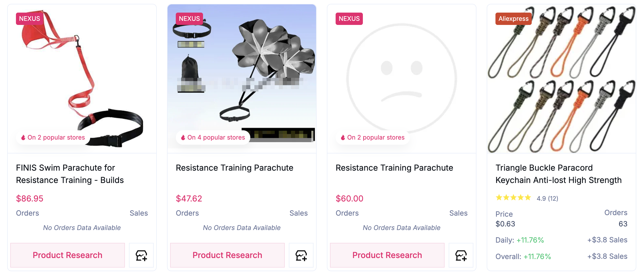644x275 pixels.
Task: Click the add-to-store icon on the FINIS card
Action: click(x=141, y=255)
